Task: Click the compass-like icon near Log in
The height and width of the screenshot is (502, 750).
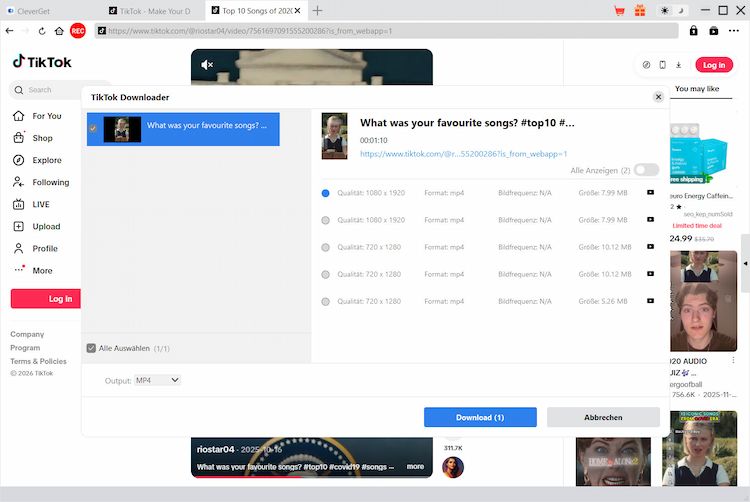Action: coord(646,65)
